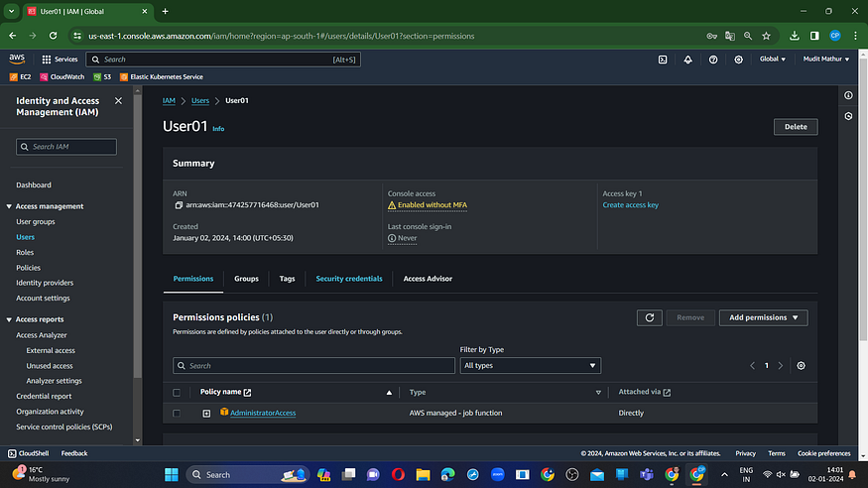Open AWS home via the aws logo

pyautogui.click(x=17, y=59)
